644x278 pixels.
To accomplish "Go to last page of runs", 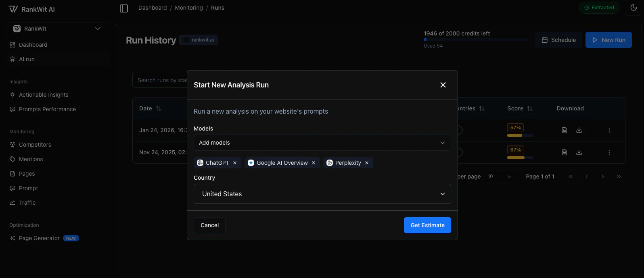I will click(x=619, y=176).
